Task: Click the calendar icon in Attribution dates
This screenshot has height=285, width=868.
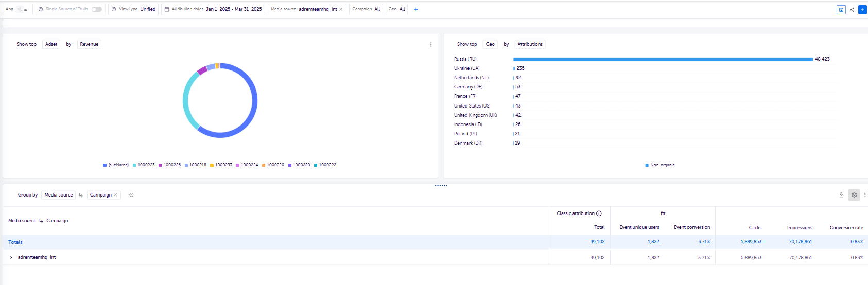Action: [167, 9]
